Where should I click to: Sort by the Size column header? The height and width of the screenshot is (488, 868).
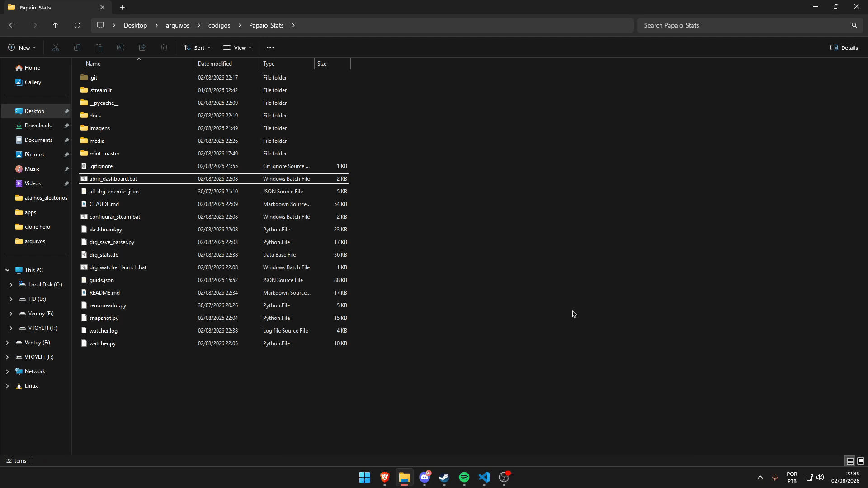tap(332, 64)
